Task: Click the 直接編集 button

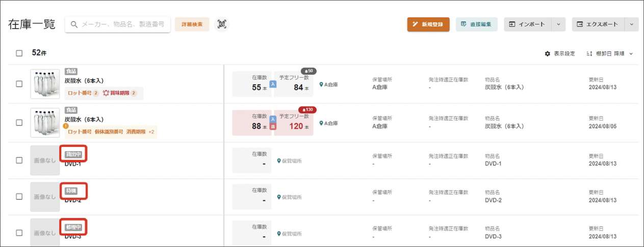Action: [477, 24]
